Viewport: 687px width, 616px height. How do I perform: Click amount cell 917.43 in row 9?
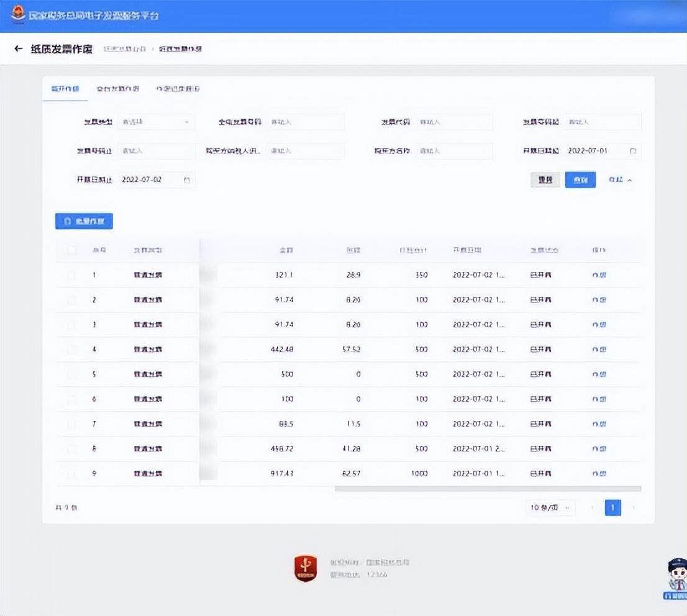click(282, 474)
